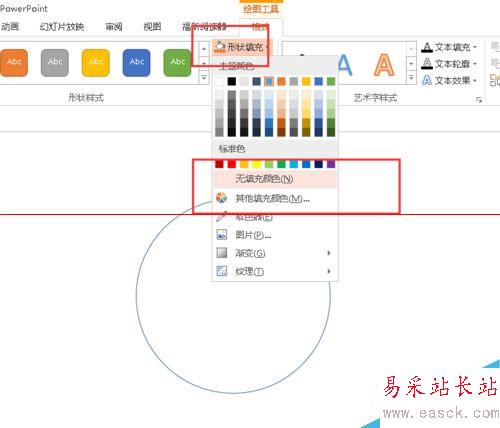This screenshot has height=428, width=500.
Task: Click the color wheel icon for other fill colors
Action: click(221, 198)
